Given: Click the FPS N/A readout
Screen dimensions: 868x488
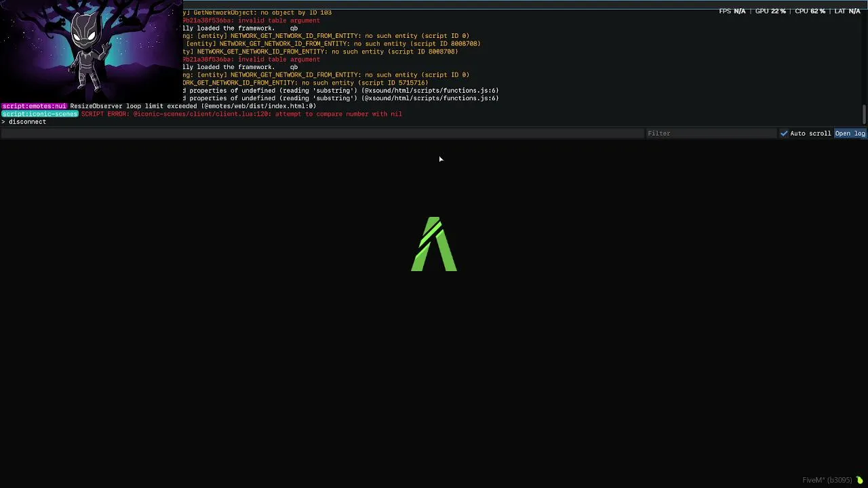Looking at the screenshot, I should tap(732, 12).
